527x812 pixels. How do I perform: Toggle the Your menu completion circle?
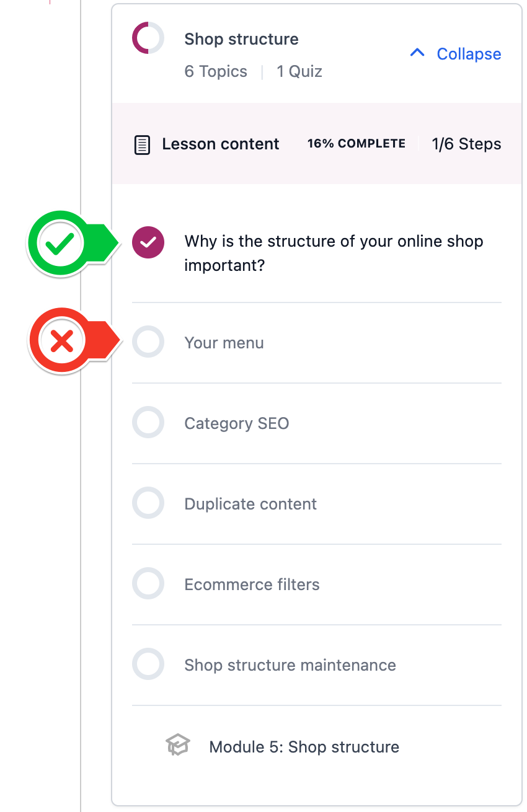(148, 342)
